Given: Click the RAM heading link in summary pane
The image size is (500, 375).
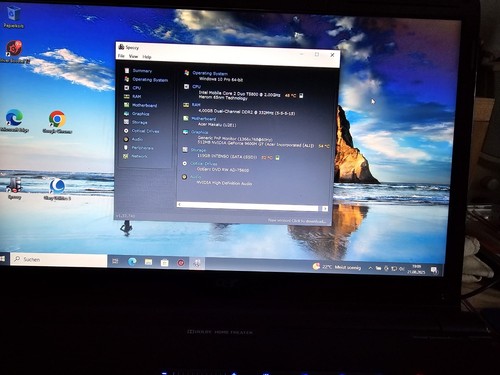Looking at the screenshot, I should coord(196,105).
